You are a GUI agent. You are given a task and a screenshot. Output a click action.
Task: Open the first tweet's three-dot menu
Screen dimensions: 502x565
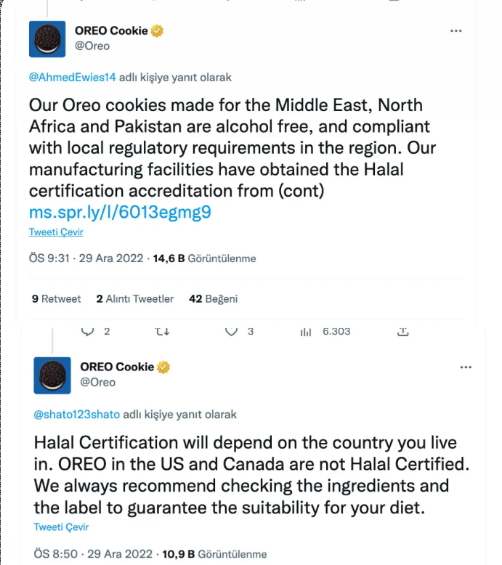tap(456, 31)
